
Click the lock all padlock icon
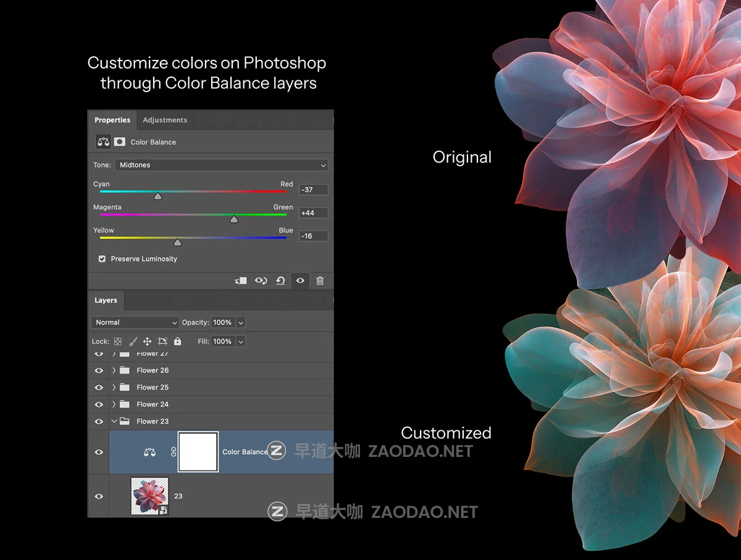(x=178, y=341)
